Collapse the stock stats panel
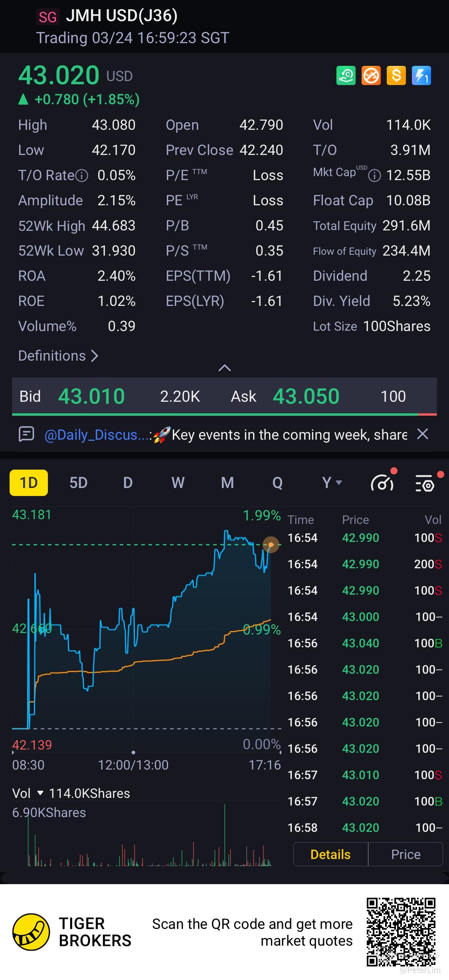Screen dimensions: 449x980 point(225,368)
